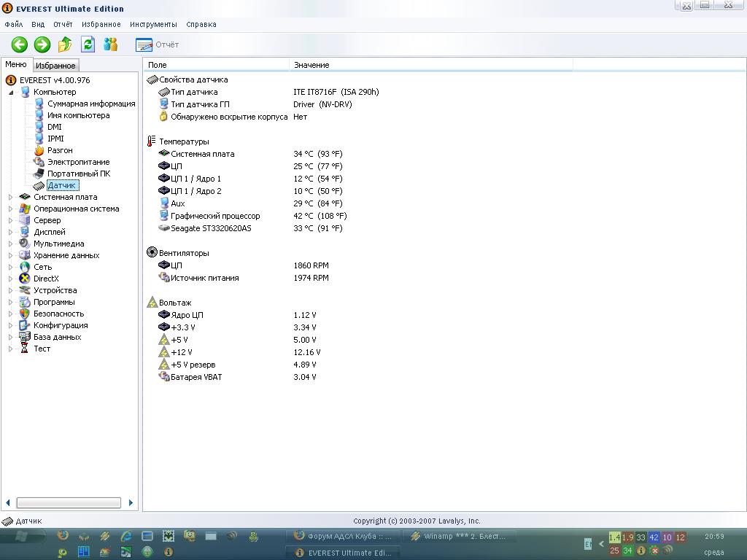
Task: Click the tree panel horizontal scrollbar
Action: pyautogui.click(x=69, y=503)
